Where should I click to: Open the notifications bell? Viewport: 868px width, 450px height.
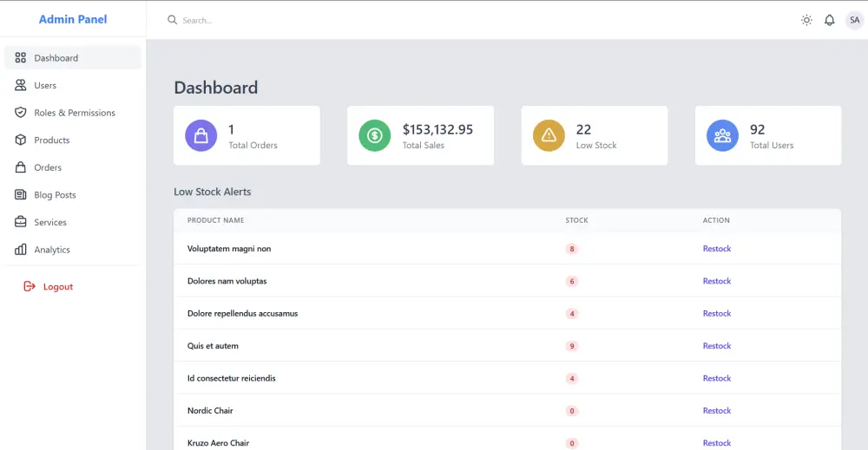(x=829, y=20)
